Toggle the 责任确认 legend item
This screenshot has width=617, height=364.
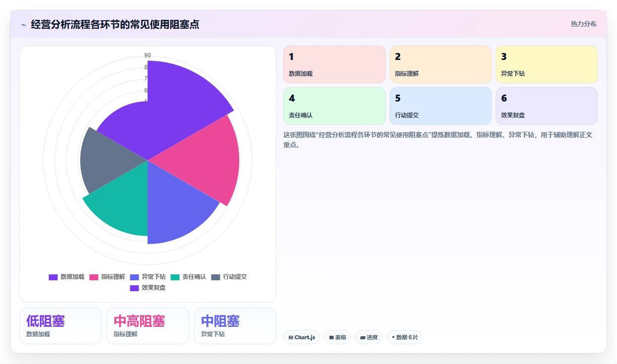[x=188, y=277]
